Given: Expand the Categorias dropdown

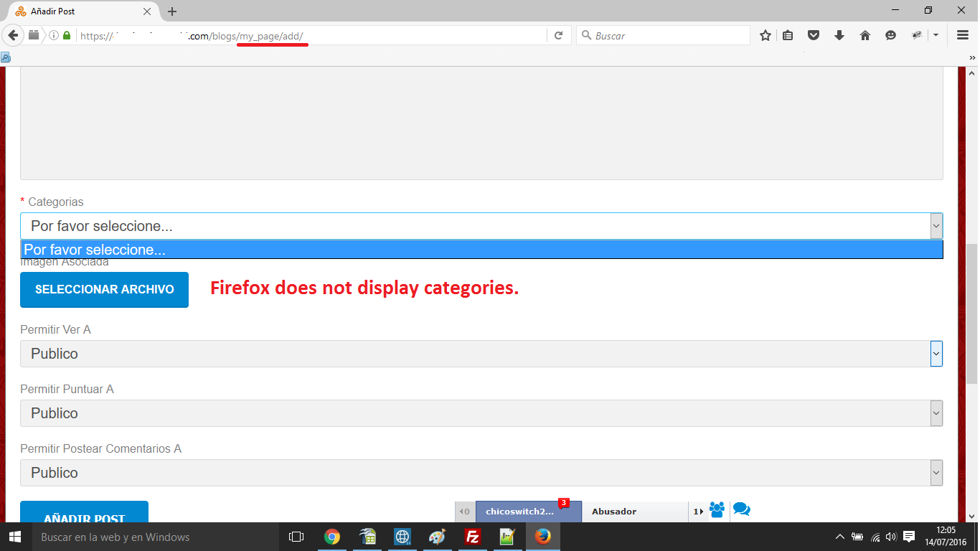Looking at the screenshot, I should click(481, 226).
